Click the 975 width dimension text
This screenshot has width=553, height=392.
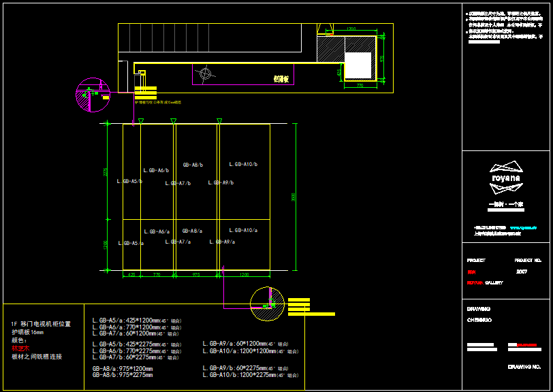coord(196,275)
